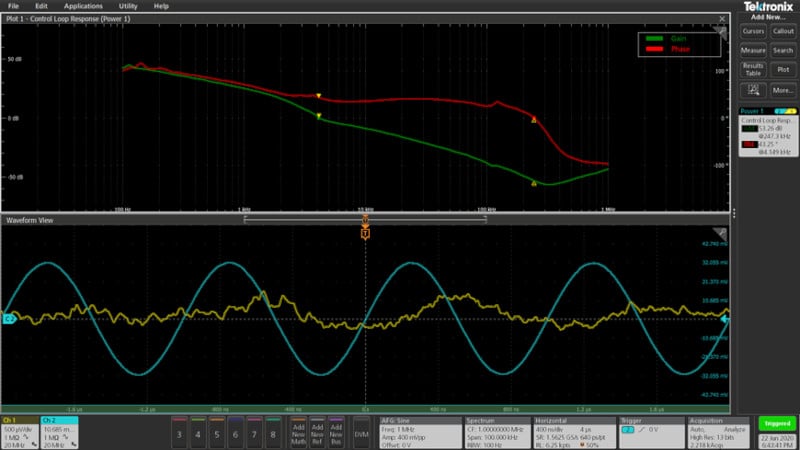Click the green Gain legend swatch

tap(656, 39)
